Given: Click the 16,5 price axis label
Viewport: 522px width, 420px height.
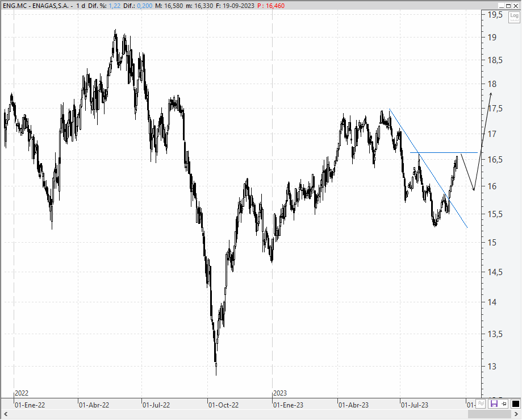Looking at the screenshot, I should (495, 160).
